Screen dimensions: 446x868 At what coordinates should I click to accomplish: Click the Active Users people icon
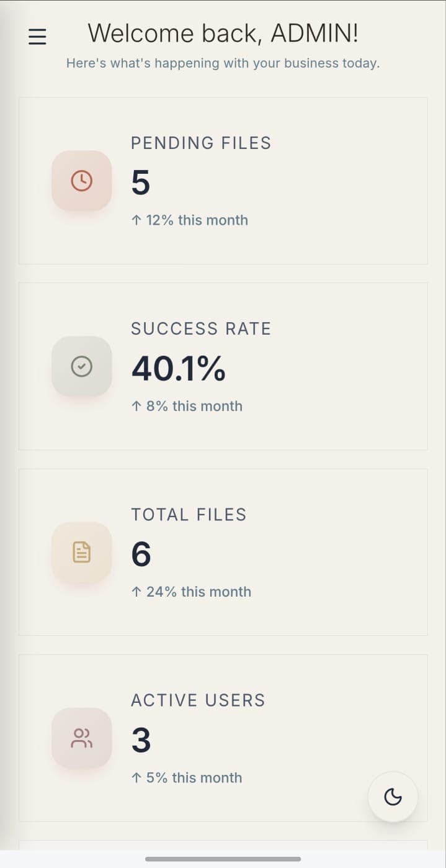(x=81, y=738)
